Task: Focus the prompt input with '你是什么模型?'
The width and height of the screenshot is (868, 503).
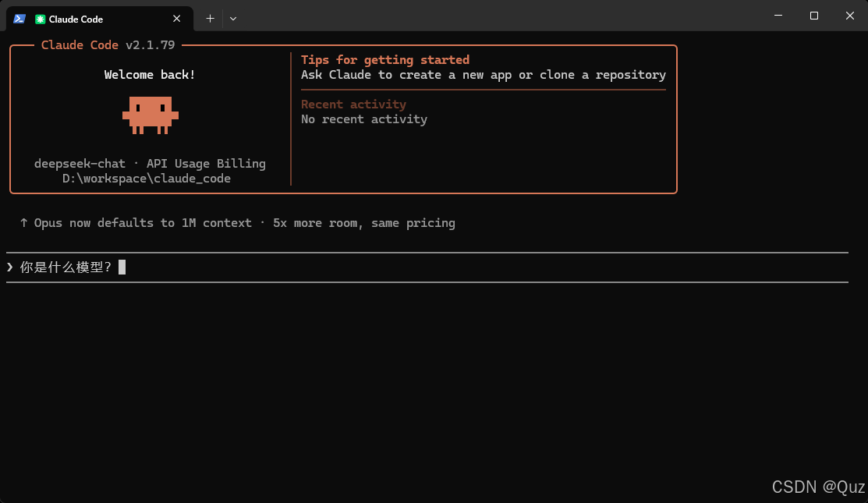Action: (427, 267)
